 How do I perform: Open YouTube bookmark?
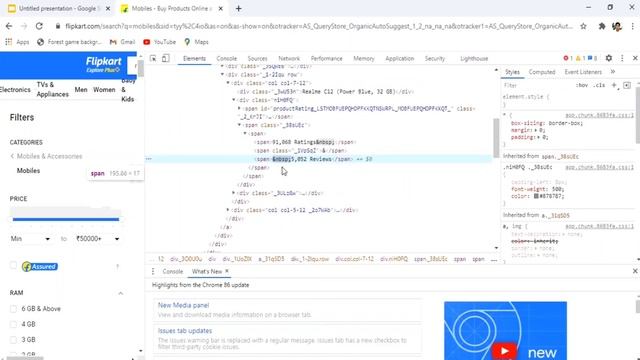click(160, 42)
